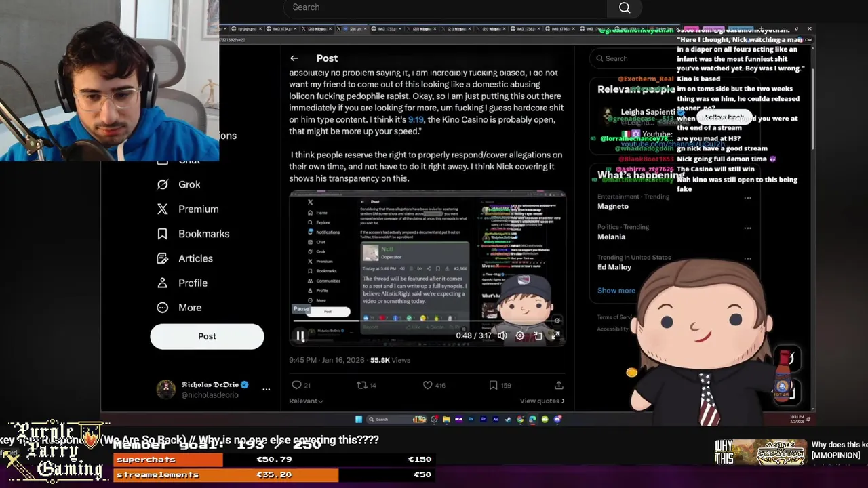Open View quotes link
The width and height of the screenshot is (868, 488).
click(x=542, y=401)
